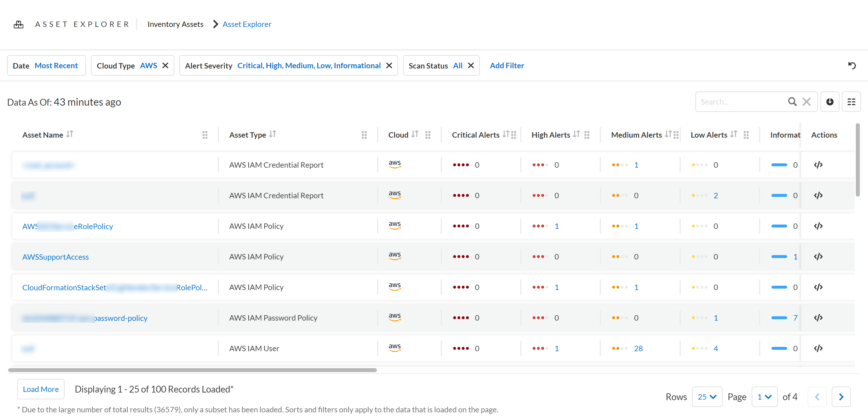Remove the Cloud Type AWS filter
This screenshot has width=868, height=418.
[x=165, y=65]
